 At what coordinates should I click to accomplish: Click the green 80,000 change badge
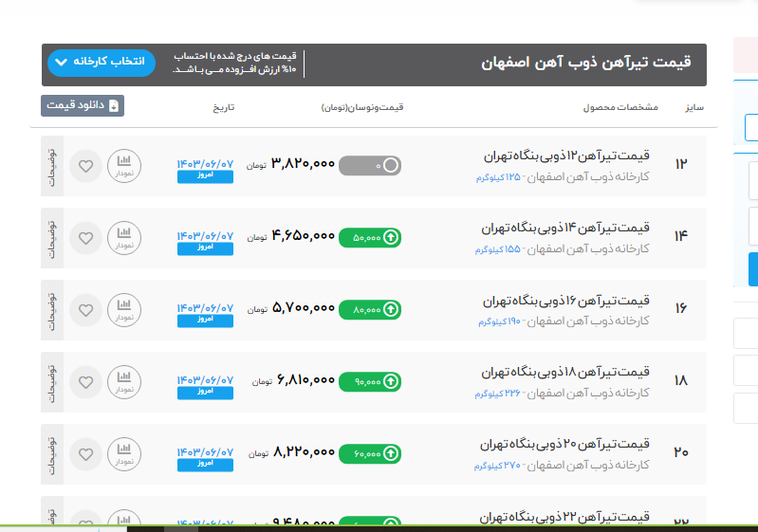[x=369, y=308]
